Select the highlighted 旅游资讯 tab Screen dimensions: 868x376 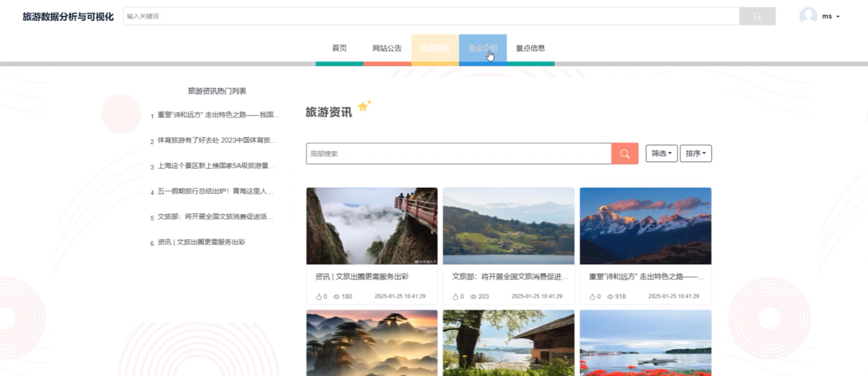coord(435,48)
